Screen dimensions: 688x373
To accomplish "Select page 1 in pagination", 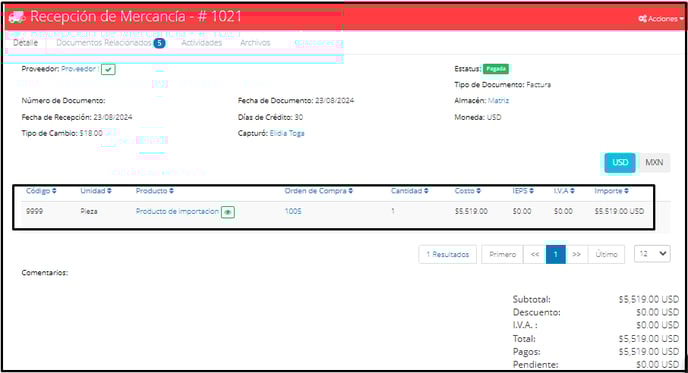I will coord(555,254).
